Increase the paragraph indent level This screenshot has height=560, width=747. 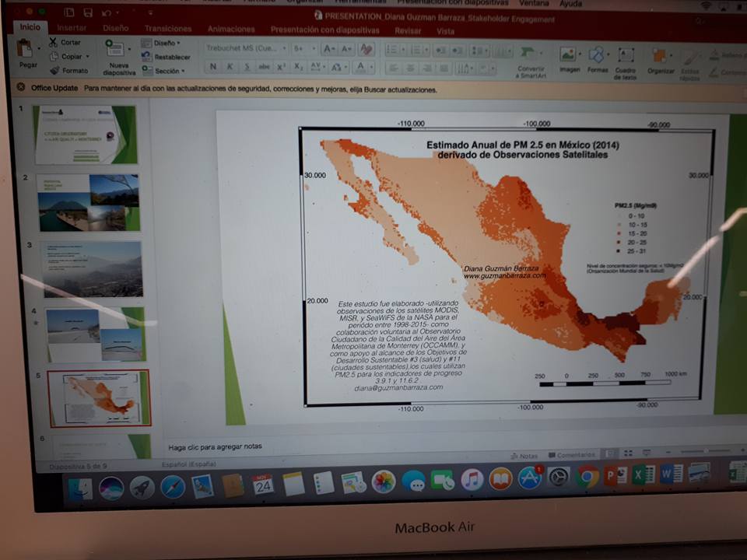coord(456,51)
